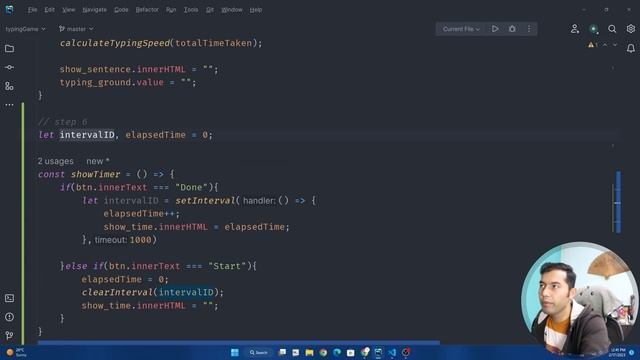640x360 pixels.
Task: Open the Project tool window folder icon
Action: [9, 49]
